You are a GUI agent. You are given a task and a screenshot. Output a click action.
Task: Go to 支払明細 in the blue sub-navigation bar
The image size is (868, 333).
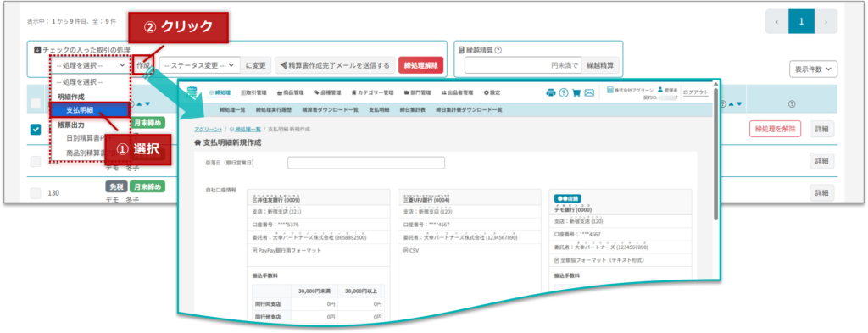[x=379, y=109]
